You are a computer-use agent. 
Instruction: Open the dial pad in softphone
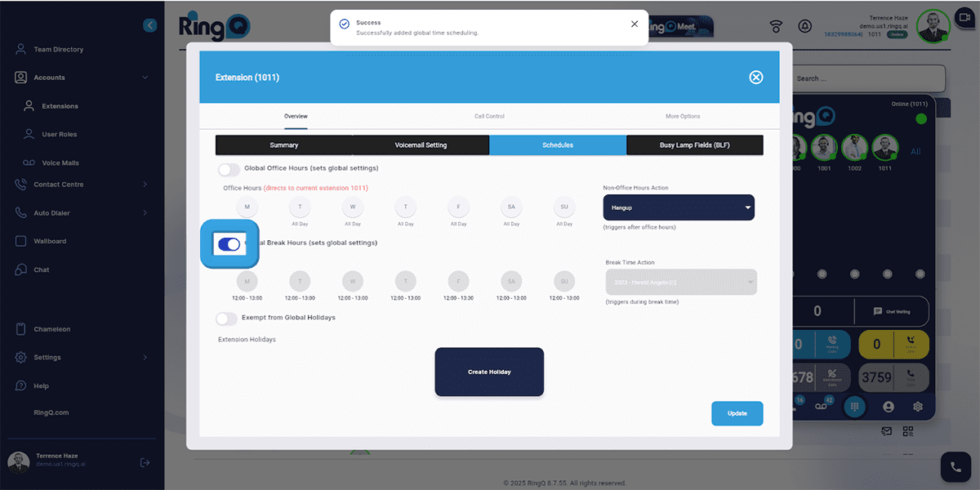(853, 406)
